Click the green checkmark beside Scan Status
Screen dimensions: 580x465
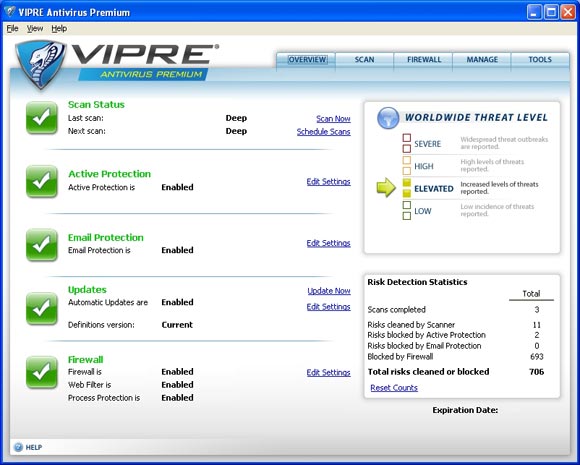pyautogui.click(x=42, y=118)
